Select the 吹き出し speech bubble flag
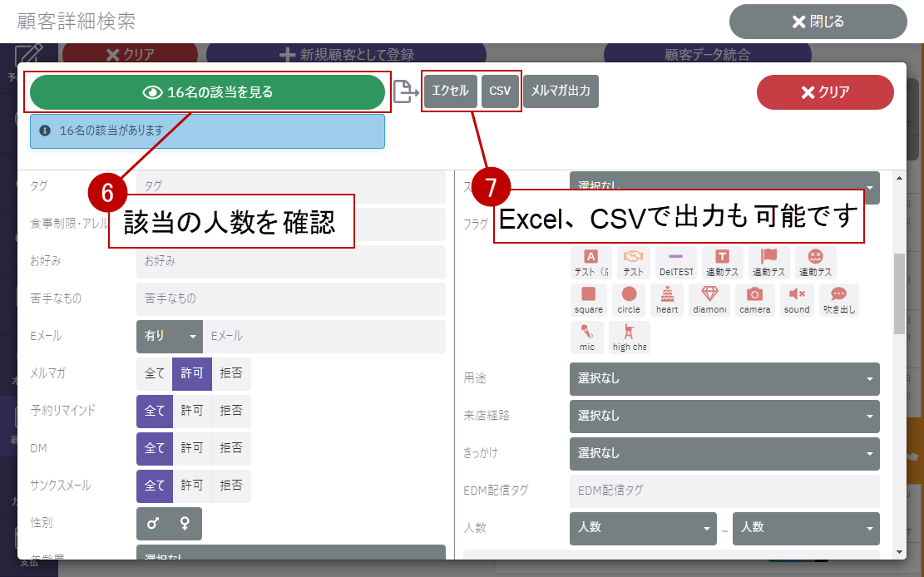Screen dimensions: 924x577 coord(838,299)
